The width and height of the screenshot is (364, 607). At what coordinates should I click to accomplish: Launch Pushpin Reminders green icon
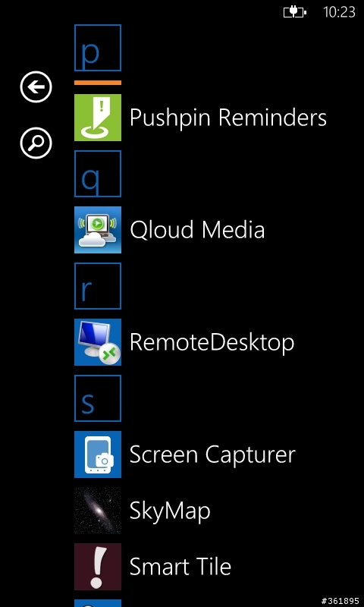click(98, 118)
